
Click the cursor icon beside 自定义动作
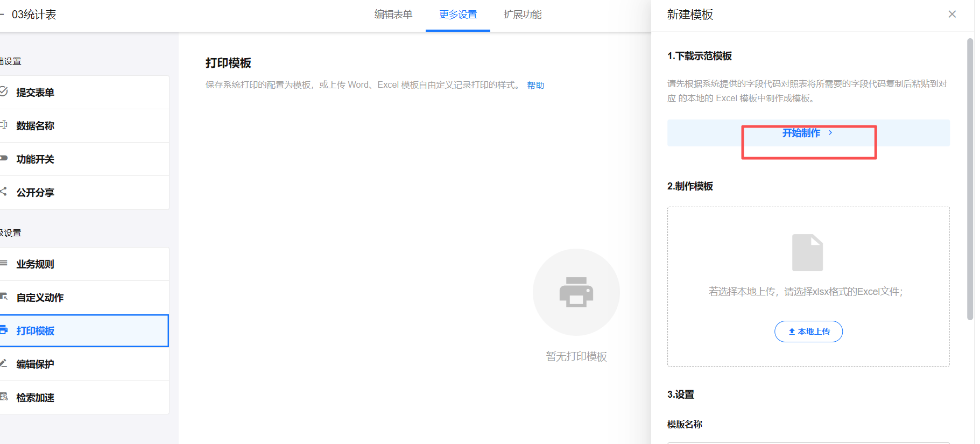4,297
